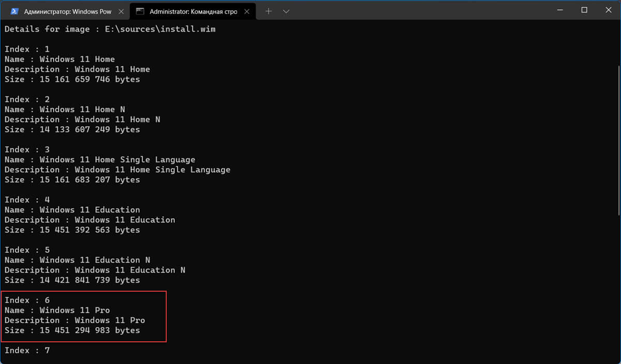Click 'Name : Windows 11 Home Single Language'
Viewport: 621px width, 364px height.
pos(100,159)
